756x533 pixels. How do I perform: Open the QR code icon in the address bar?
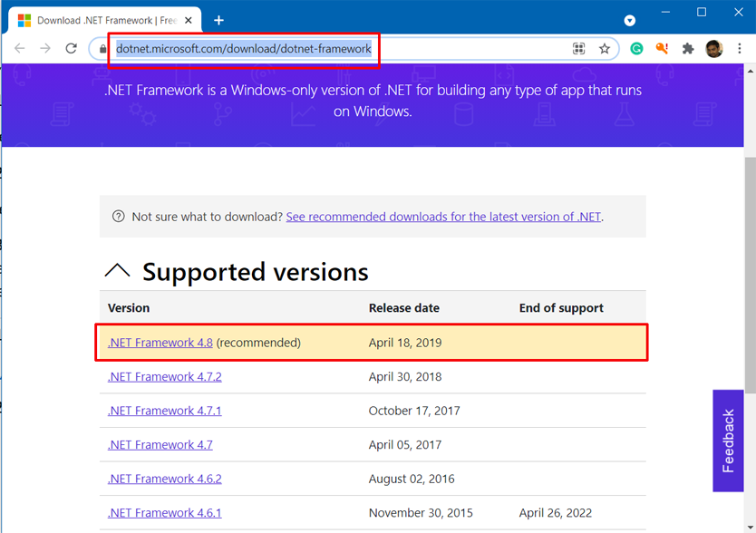(x=578, y=48)
